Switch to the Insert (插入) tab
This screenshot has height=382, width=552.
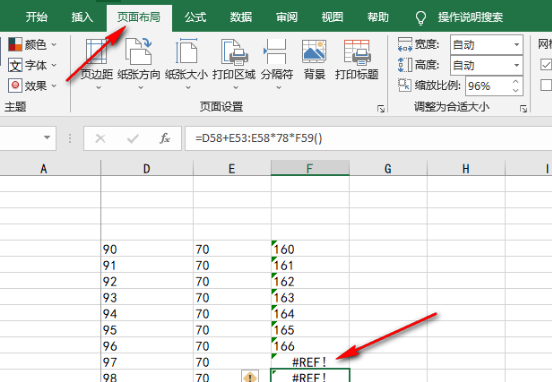pos(82,17)
